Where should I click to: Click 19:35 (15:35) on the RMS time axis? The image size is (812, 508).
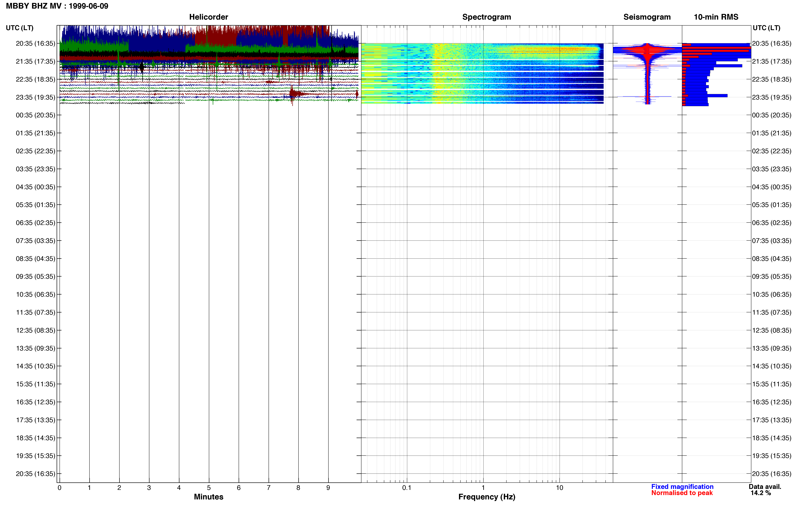point(772,456)
